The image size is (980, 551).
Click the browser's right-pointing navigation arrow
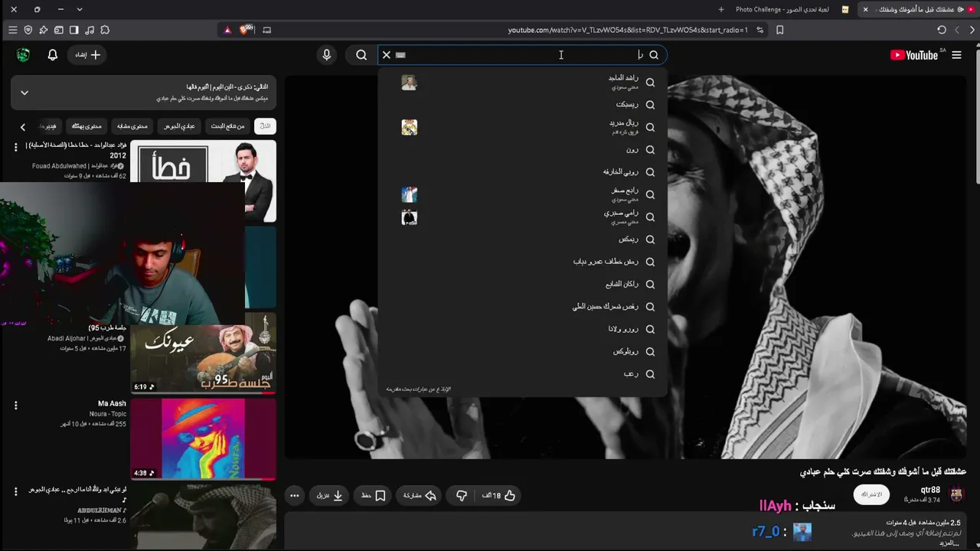point(972,30)
